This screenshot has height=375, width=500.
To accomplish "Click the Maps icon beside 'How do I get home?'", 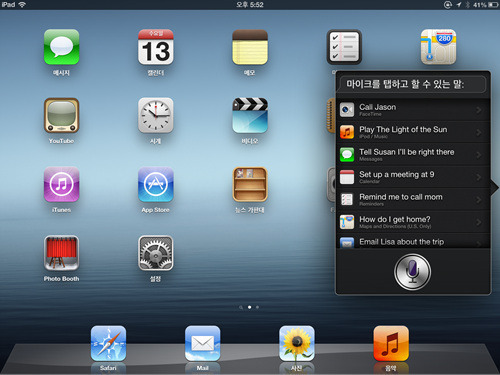I will 347,222.
